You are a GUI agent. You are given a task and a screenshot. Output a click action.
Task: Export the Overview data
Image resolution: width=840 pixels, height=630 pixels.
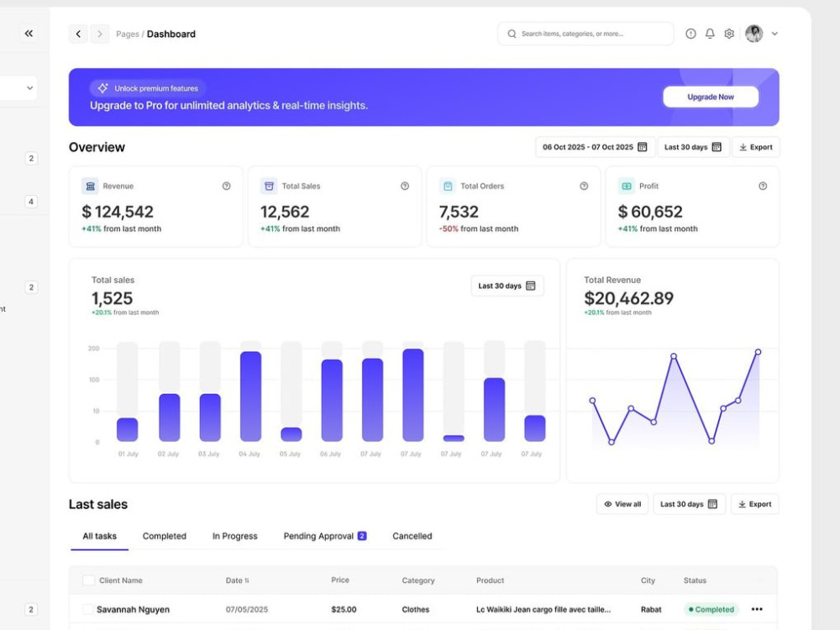click(756, 147)
